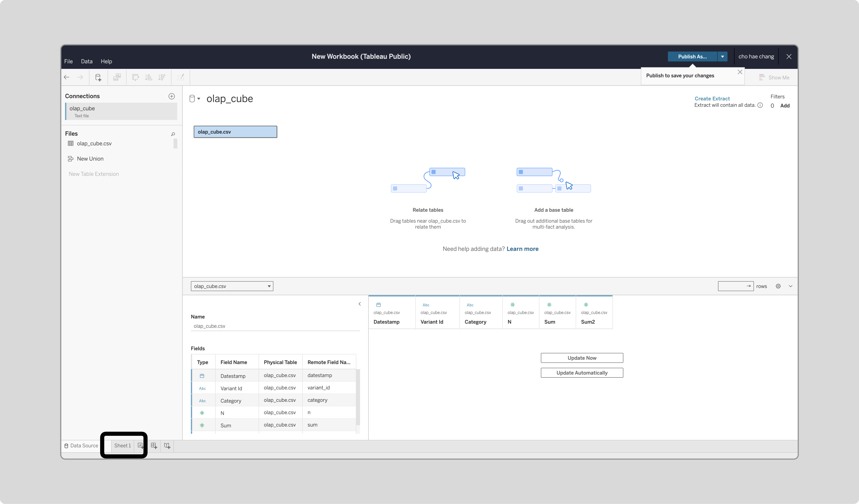This screenshot has height=504, width=859.
Task: Click the Variant Id field name cell
Action: [x=237, y=388]
